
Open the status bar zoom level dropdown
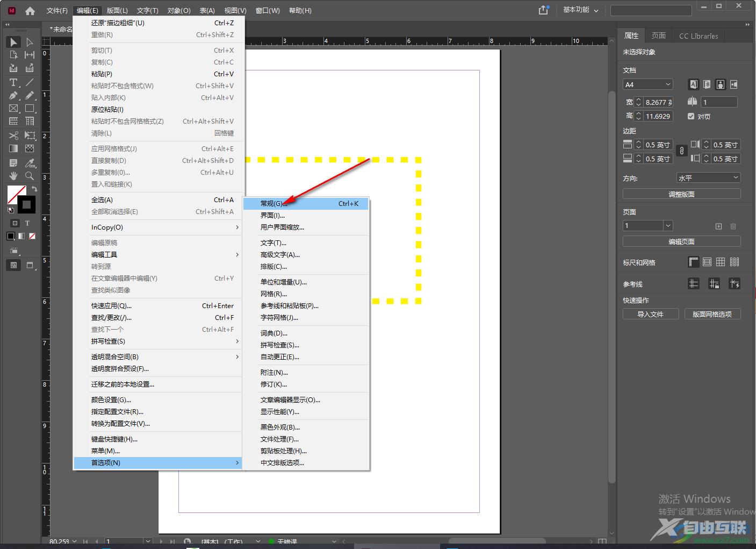coord(75,541)
